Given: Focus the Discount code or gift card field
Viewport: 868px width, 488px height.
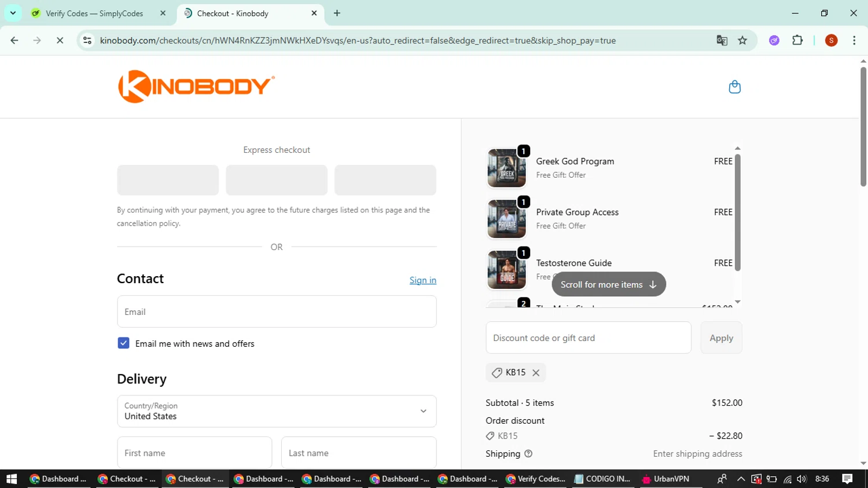Looking at the screenshot, I should [x=589, y=337].
